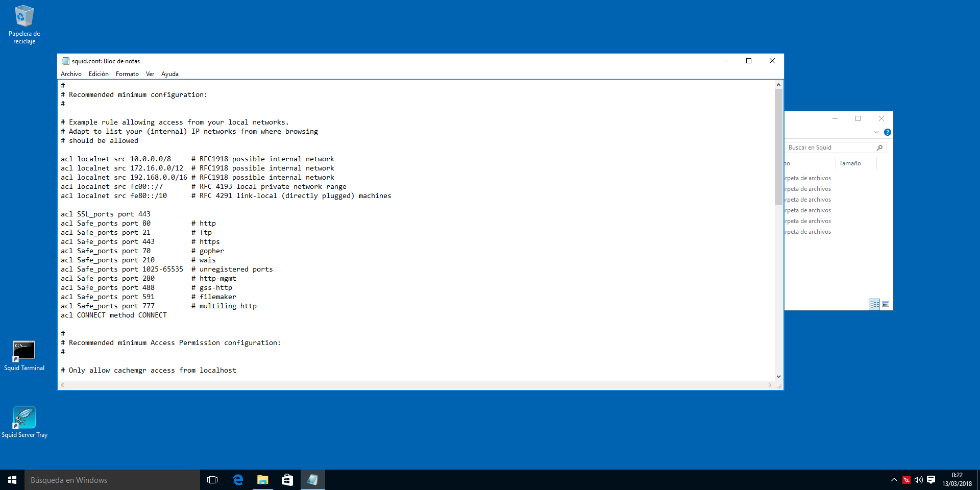This screenshot has width=980, height=490.
Task: Switch Explorer to details view
Action: click(x=874, y=304)
